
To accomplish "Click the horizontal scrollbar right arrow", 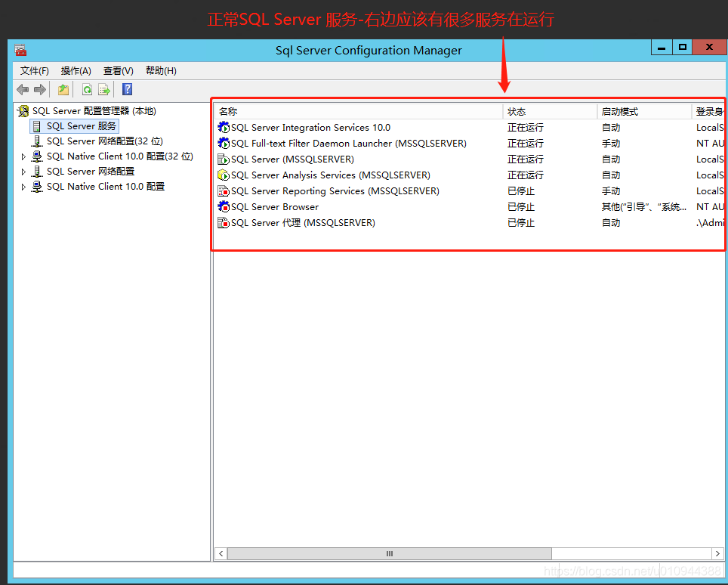I will click(717, 553).
